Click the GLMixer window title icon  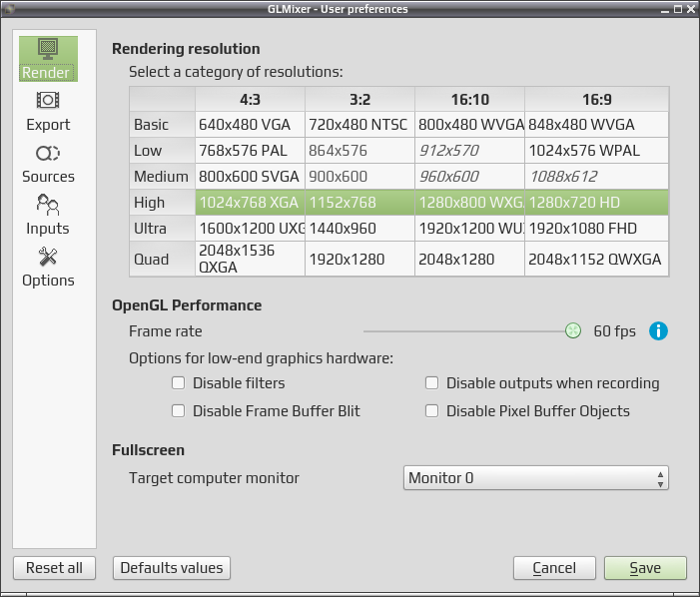(x=8, y=8)
